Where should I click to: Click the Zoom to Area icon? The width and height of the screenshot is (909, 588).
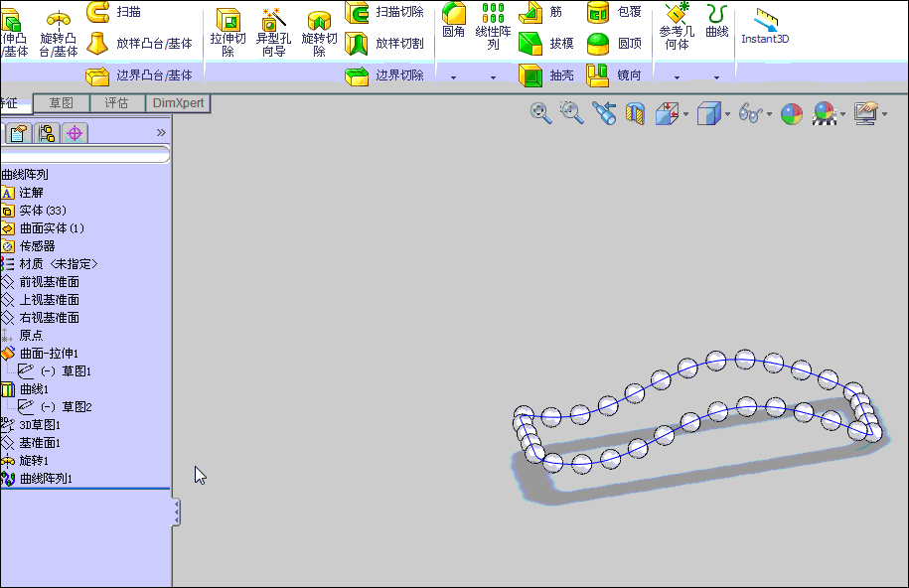[571, 112]
